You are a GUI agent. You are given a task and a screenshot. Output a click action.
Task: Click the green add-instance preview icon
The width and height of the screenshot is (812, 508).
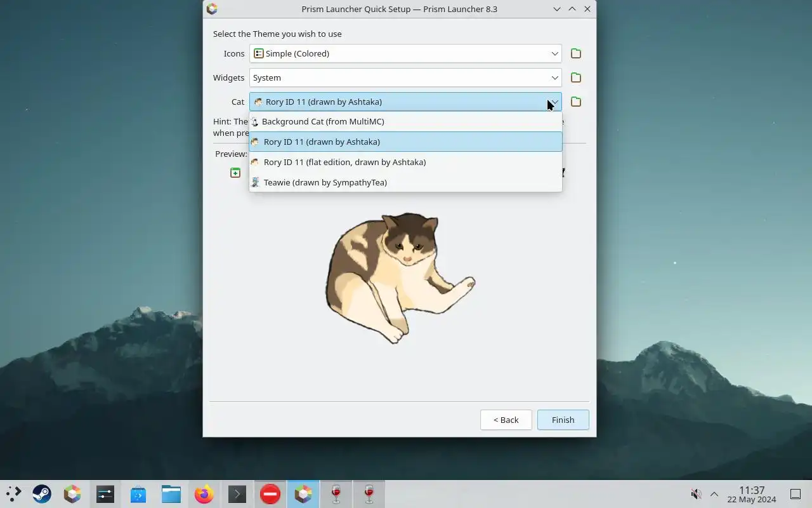tap(235, 173)
